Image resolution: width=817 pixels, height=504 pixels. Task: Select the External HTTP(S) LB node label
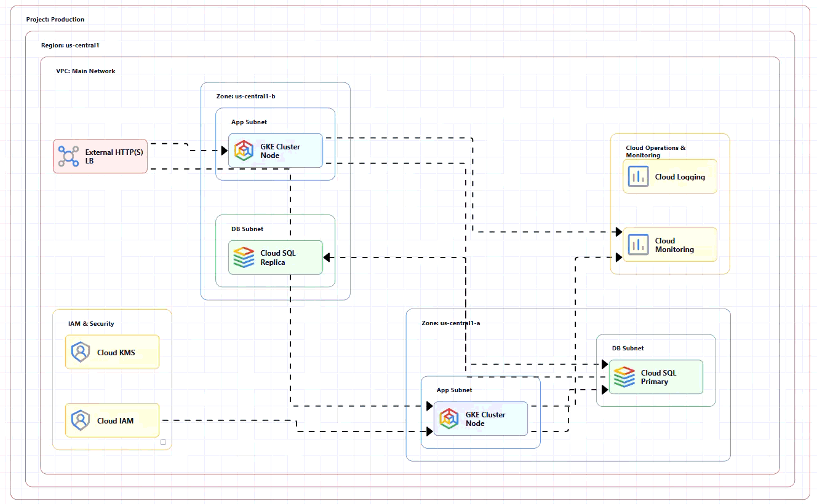(114, 156)
